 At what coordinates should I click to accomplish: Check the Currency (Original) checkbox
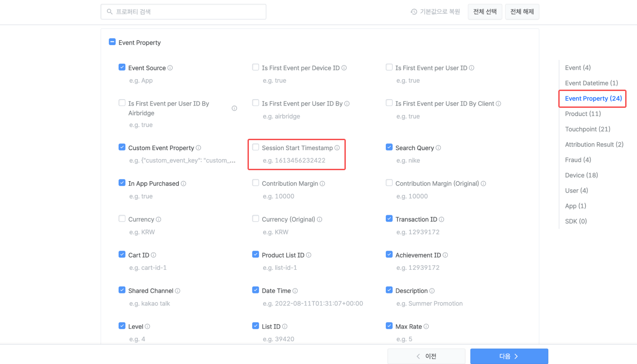(256, 219)
